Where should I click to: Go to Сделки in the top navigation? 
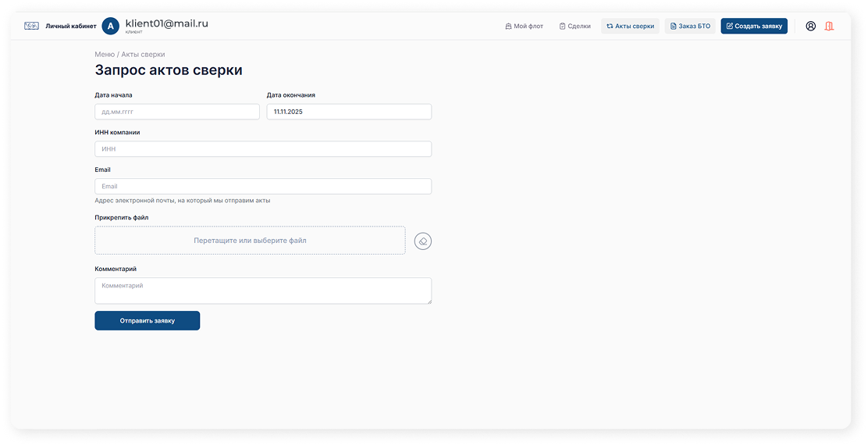click(x=575, y=26)
